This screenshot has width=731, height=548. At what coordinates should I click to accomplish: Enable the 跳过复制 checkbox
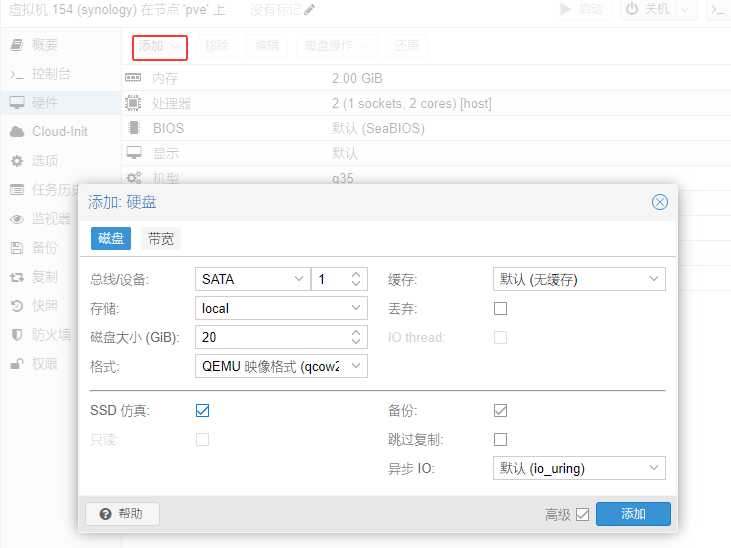pos(500,439)
